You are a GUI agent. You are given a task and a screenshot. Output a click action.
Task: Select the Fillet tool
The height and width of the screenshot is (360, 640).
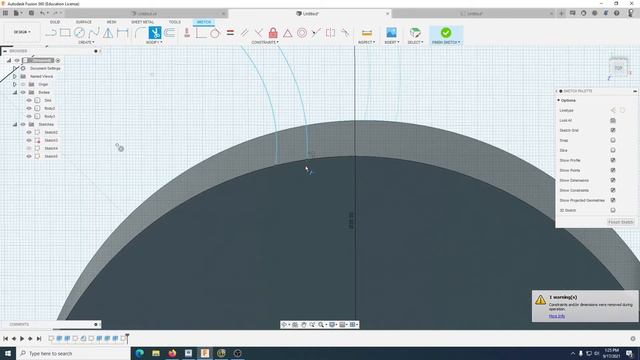click(140, 33)
